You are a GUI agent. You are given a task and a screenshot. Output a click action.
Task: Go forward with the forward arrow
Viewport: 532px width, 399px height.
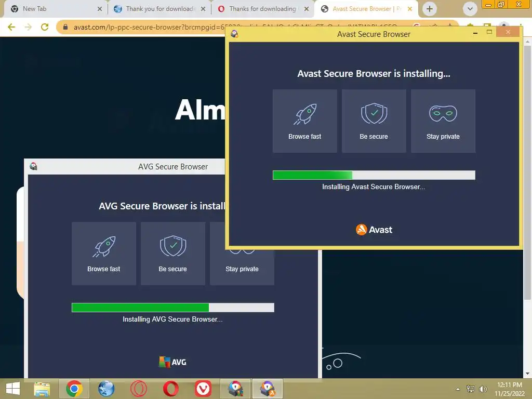pyautogui.click(x=28, y=27)
